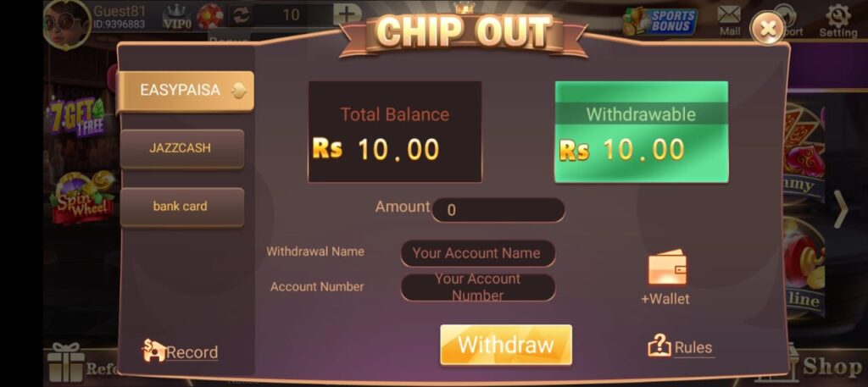Screen dimensions: 868x387
Task: Open the Spin Wheel promotion
Action: click(82, 198)
